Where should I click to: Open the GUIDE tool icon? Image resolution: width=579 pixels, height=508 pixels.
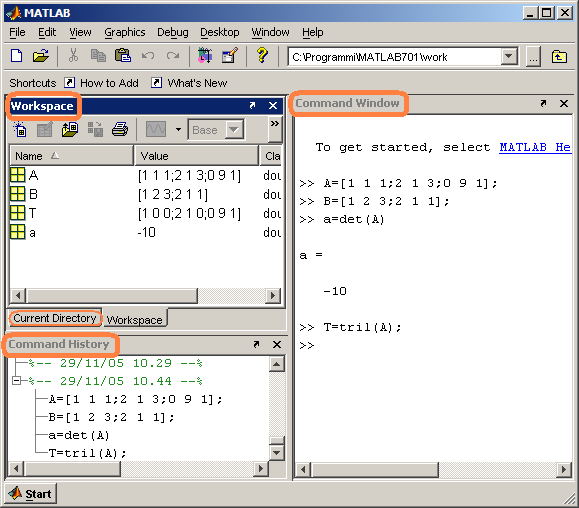(x=230, y=56)
